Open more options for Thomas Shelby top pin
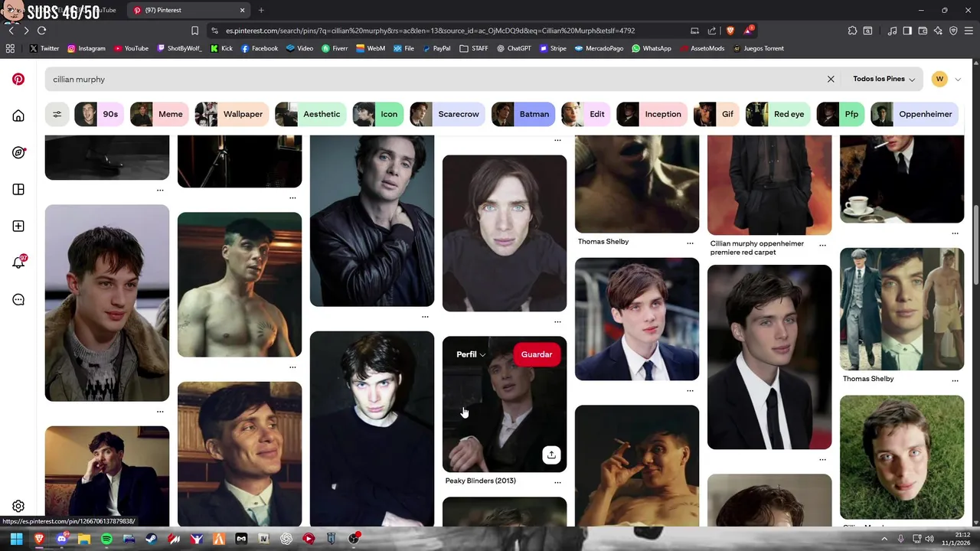The image size is (980, 551). coord(690,243)
